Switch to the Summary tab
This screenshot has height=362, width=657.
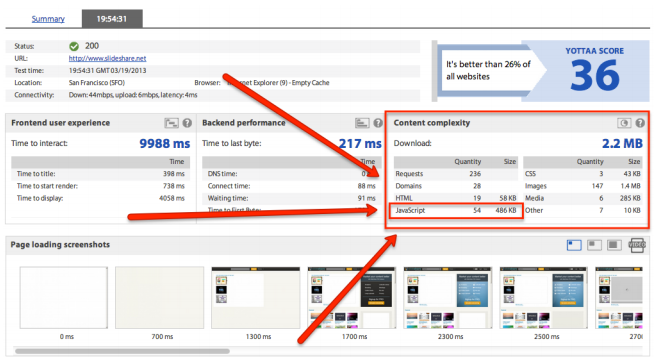coord(48,19)
